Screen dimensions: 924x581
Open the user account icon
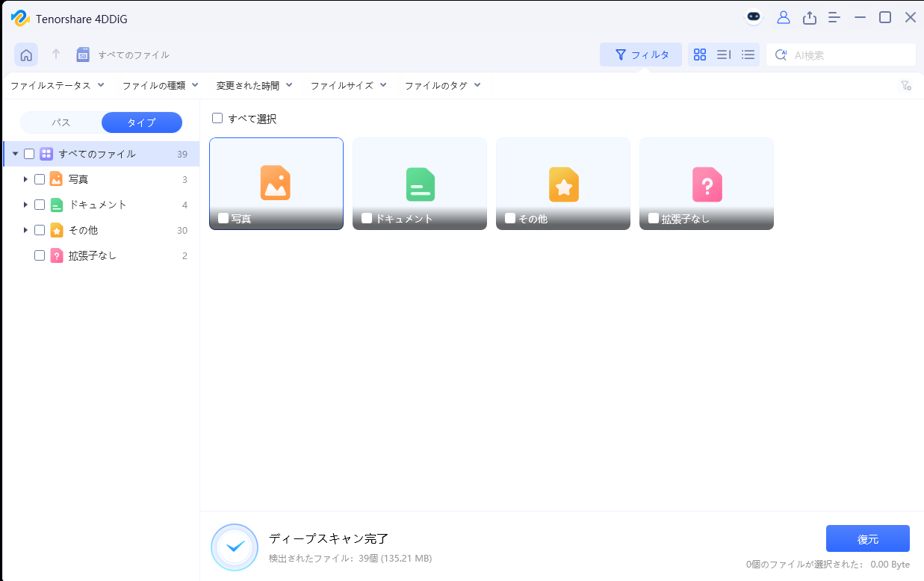tap(784, 18)
